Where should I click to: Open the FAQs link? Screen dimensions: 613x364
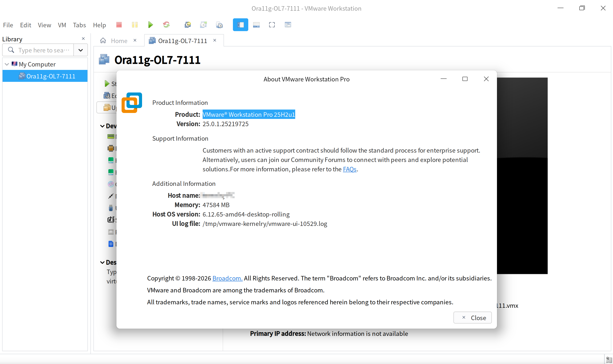(349, 169)
